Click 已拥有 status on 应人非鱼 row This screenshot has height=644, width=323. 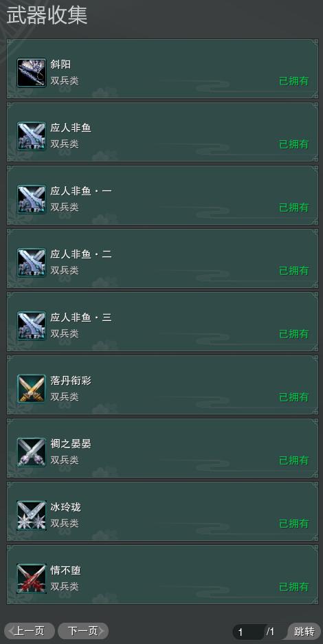pyautogui.click(x=294, y=144)
